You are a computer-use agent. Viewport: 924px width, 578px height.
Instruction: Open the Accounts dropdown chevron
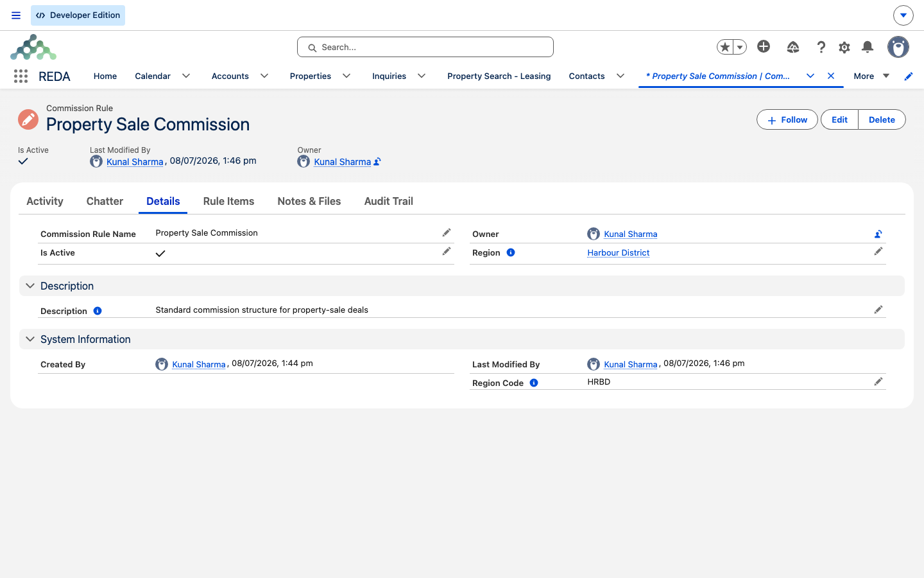(x=264, y=76)
